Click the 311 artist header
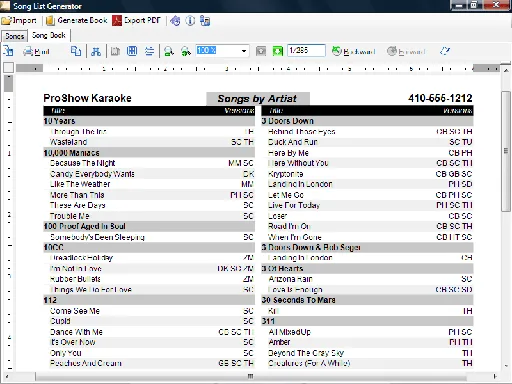Image resolution: width=512 pixels, height=384 pixels. point(367,321)
